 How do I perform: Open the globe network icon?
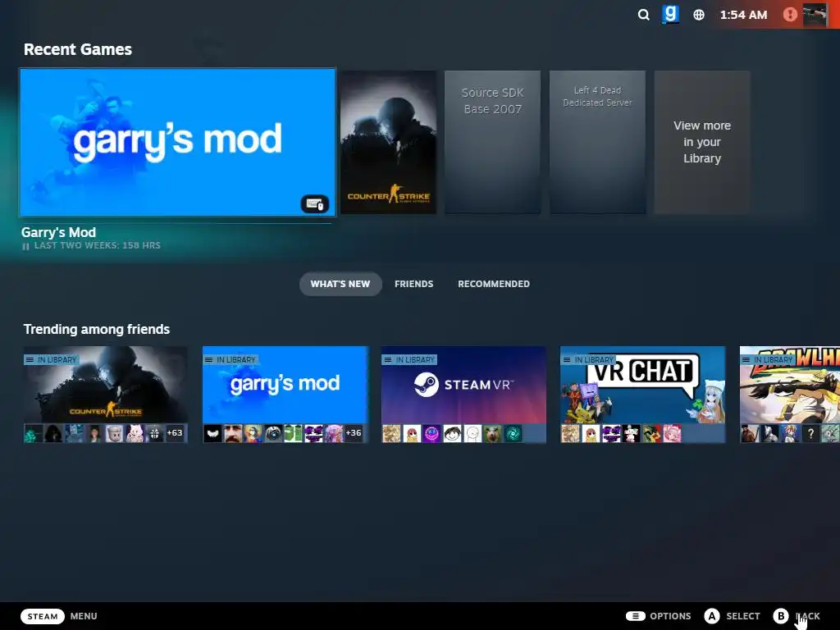699,15
